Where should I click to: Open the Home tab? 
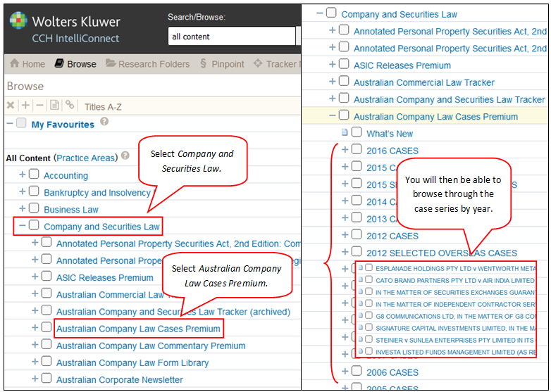point(27,64)
